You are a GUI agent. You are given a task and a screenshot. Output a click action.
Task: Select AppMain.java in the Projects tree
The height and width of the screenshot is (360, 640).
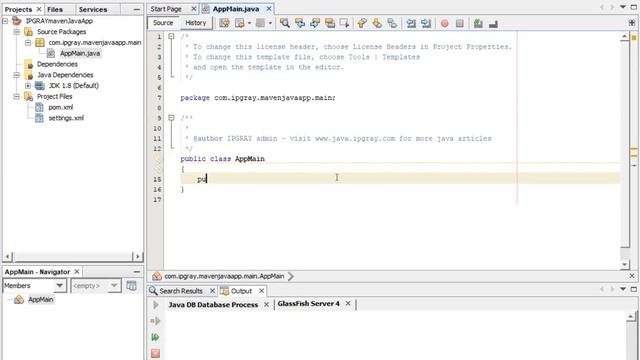(x=80, y=53)
